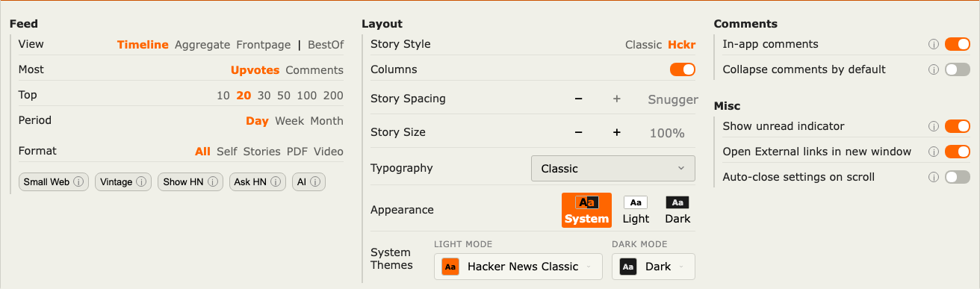
Task: Choose Self format
Action: point(227,152)
